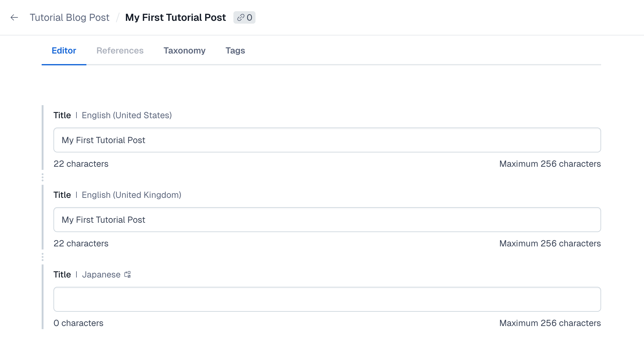Click the English (United Kingdom) locale label
Screen dimensions: 644x359
(x=131, y=195)
